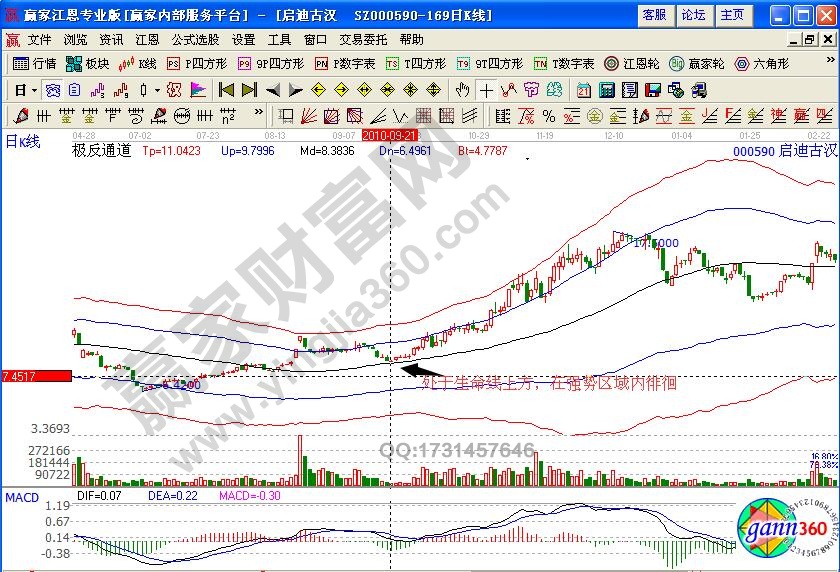Open the P四方形 tool
The image size is (840, 572).
(x=197, y=64)
